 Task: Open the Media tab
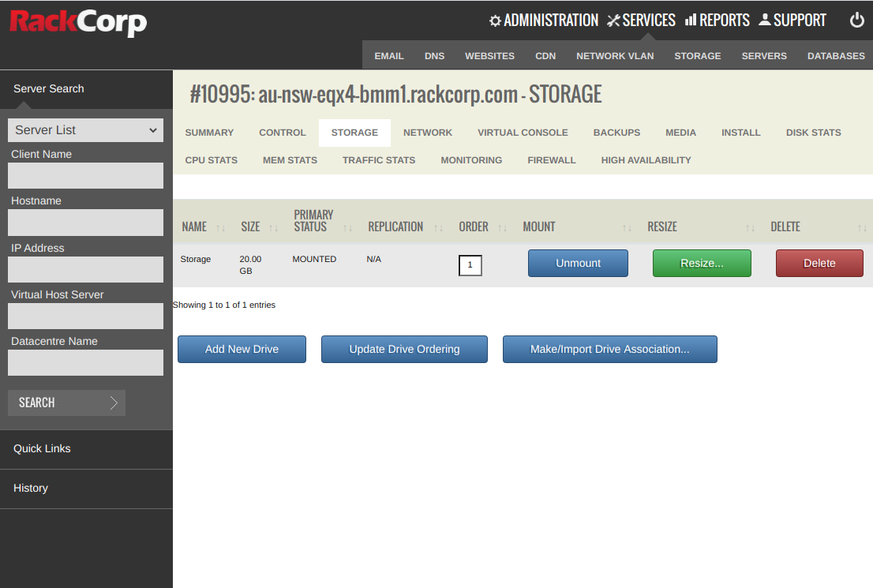click(681, 133)
